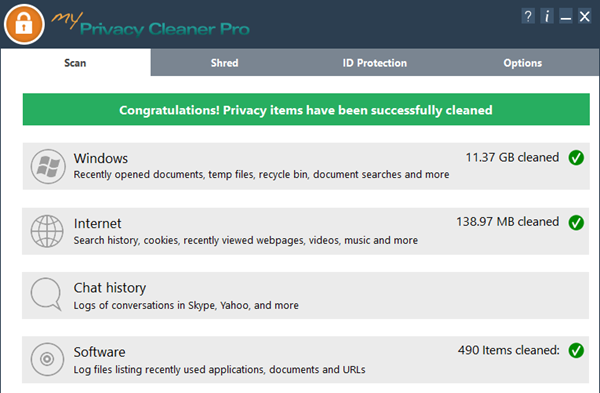600x393 pixels.
Task: Click 'Log files listing recently used applications' text
Action: (x=219, y=370)
